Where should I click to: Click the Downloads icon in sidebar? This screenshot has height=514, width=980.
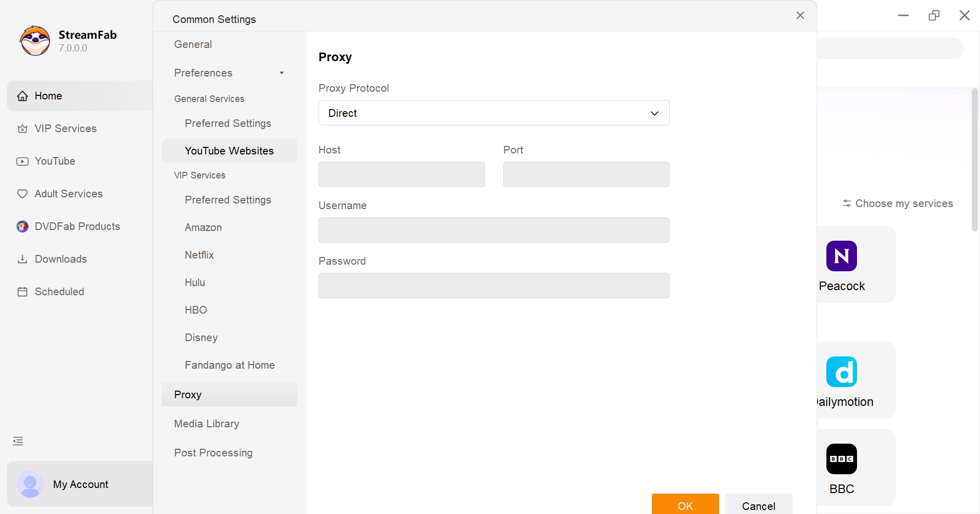point(22,259)
